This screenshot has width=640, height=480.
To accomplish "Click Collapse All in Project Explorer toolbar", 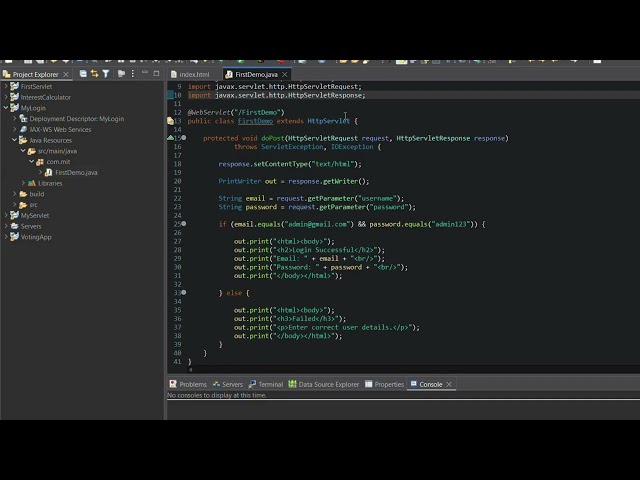I will coord(83,73).
